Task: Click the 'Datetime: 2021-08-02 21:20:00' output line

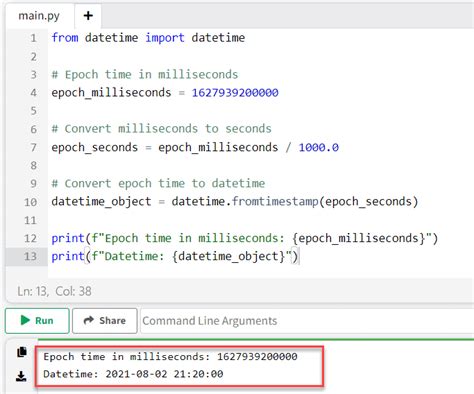Action: click(133, 374)
